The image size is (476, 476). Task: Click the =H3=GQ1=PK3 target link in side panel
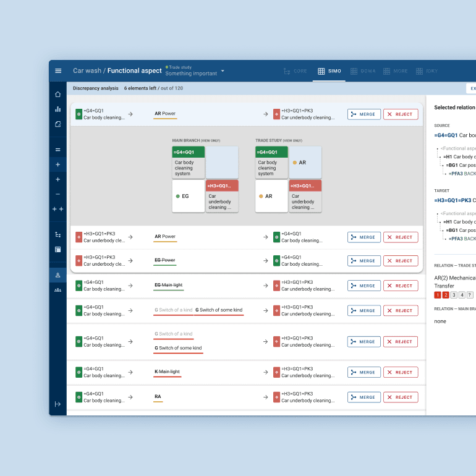(x=453, y=200)
